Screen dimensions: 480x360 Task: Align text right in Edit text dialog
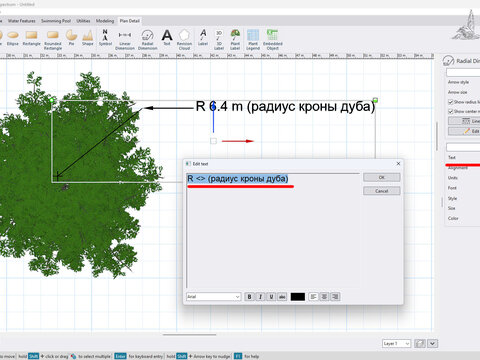tap(335, 297)
